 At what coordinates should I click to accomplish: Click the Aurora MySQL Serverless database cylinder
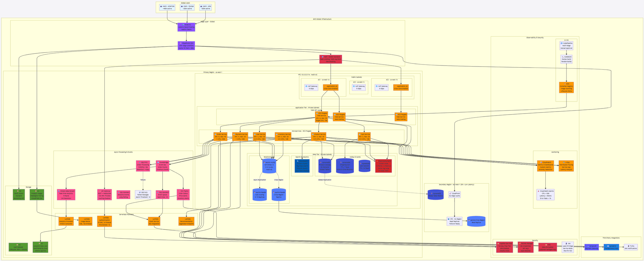click(x=269, y=166)
